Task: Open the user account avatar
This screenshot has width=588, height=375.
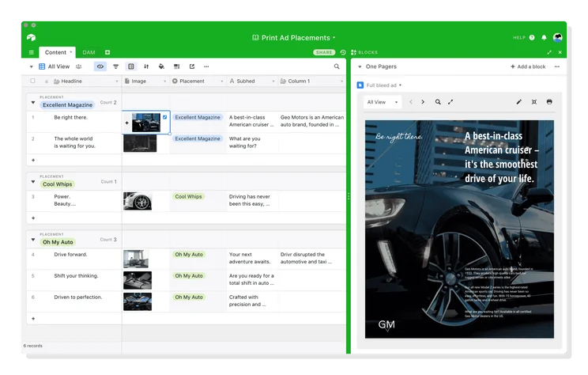Action: [x=558, y=37]
